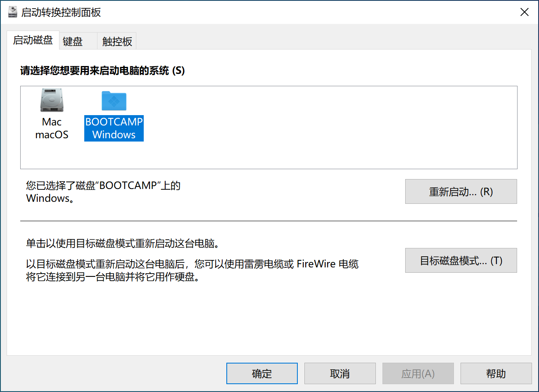
Task: Select the Mac macOS hard drive icon
Action: (x=52, y=100)
